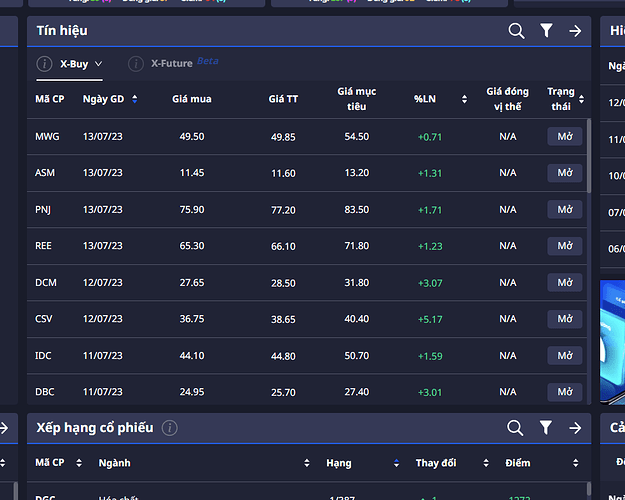
Task: Show info next to Xếp hạng cổ phiếu title
Action: tap(170, 428)
